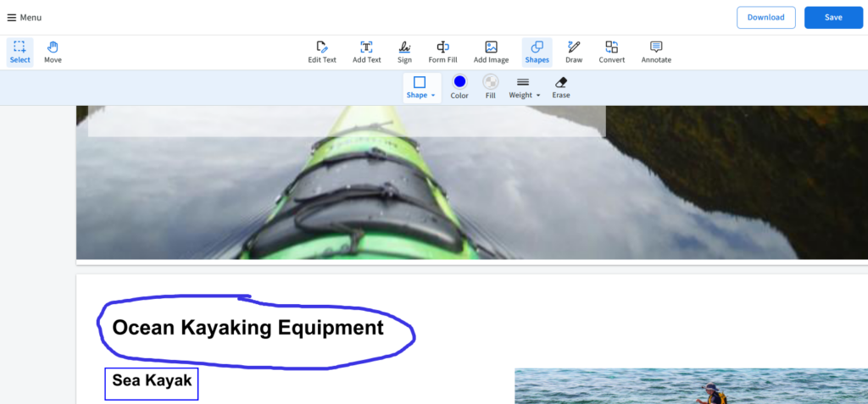Choose the Edit Text tool
The height and width of the screenshot is (404, 868).
[322, 53]
